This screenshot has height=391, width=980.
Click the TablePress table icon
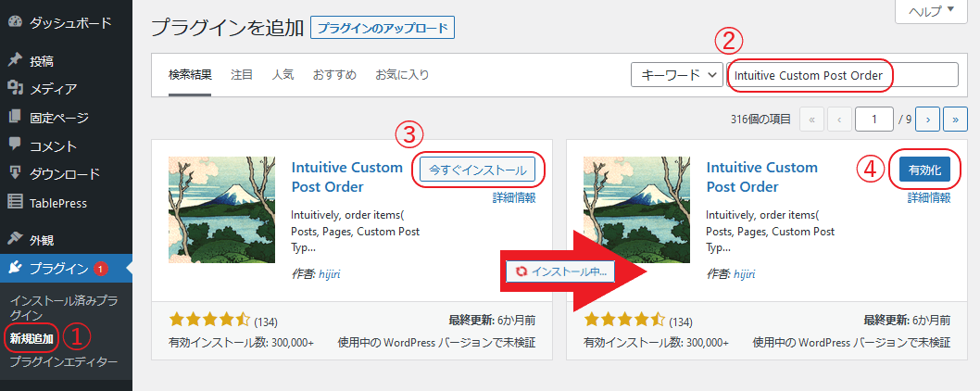tap(15, 202)
